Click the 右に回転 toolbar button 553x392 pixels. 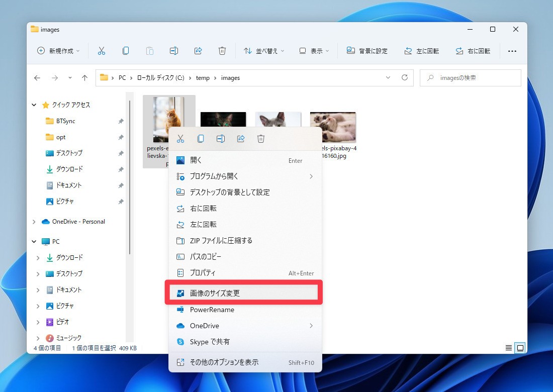point(473,51)
